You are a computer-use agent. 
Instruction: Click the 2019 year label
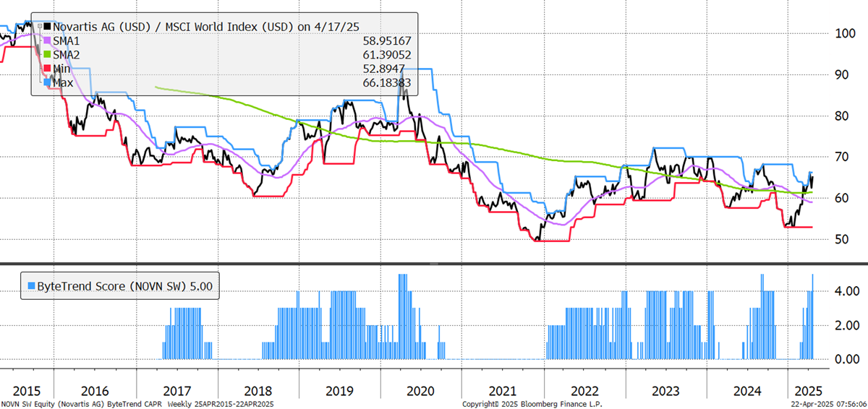(x=339, y=390)
